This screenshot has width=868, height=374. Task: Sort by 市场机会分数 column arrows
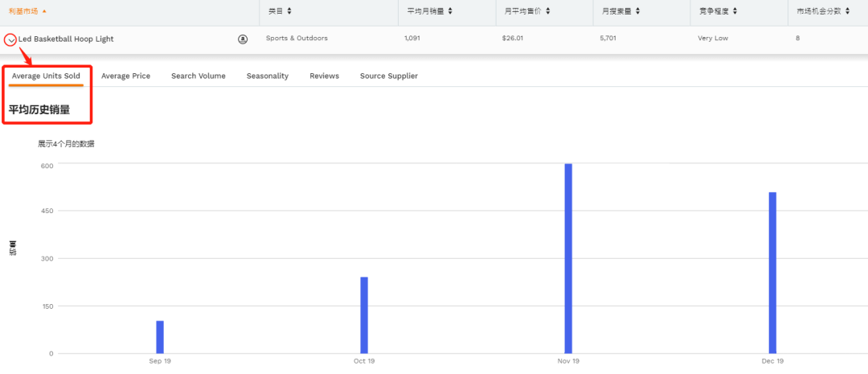(847, 11)
